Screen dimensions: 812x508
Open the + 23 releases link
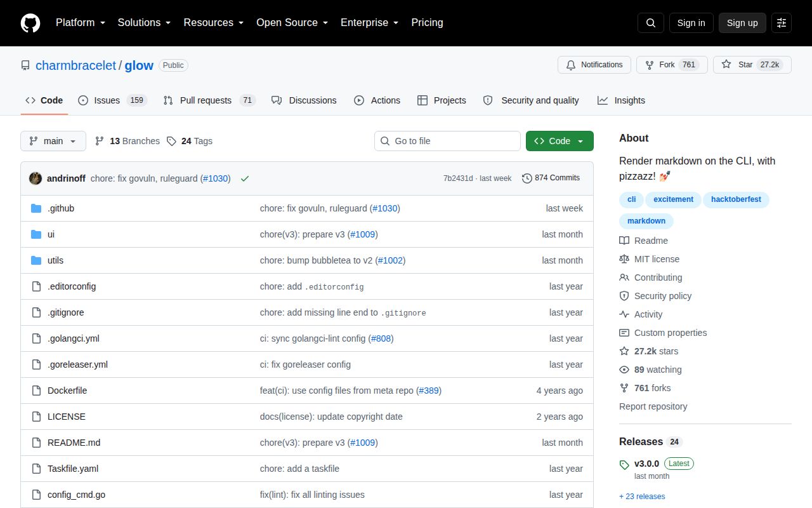tap(642, 497)
